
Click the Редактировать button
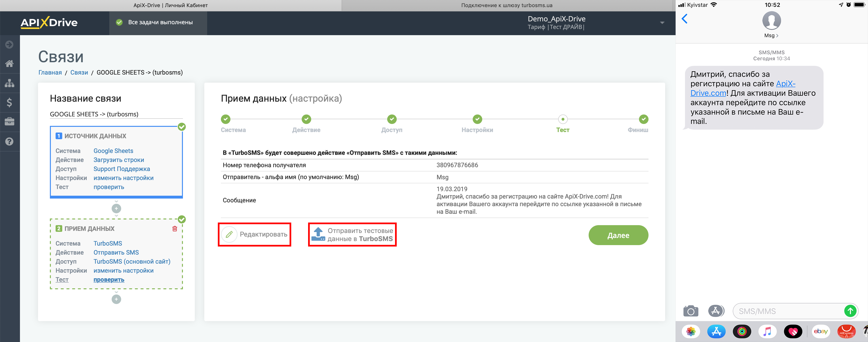254,234
